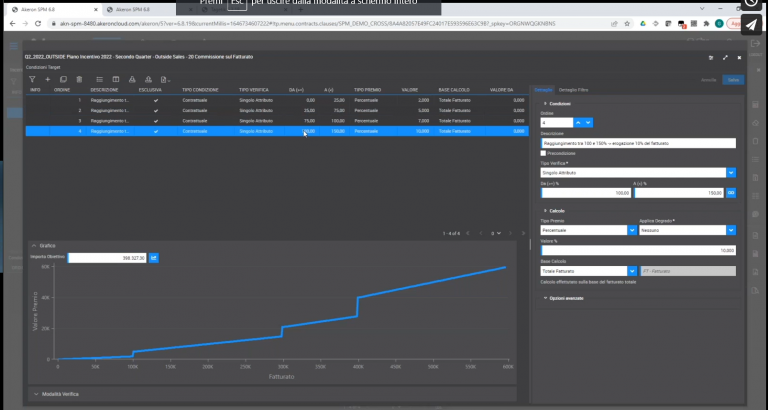This screenshot has width=768, height=410.
Task: Delete the selected condition with trash icon
Action: (x=78, y=79)
